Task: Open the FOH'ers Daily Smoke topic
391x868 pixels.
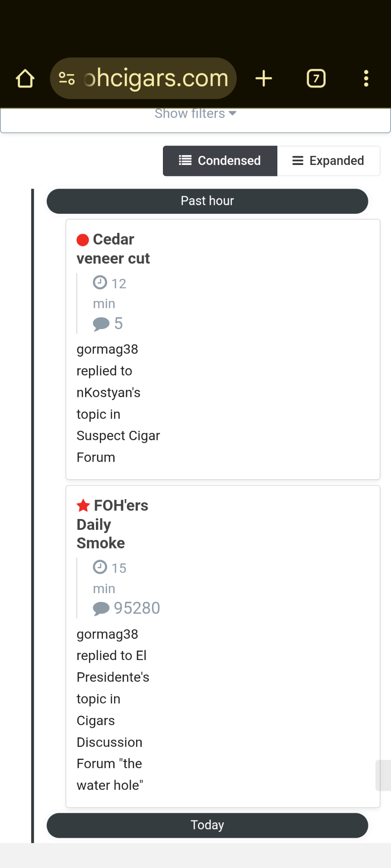Action: (x=112, y=524)
